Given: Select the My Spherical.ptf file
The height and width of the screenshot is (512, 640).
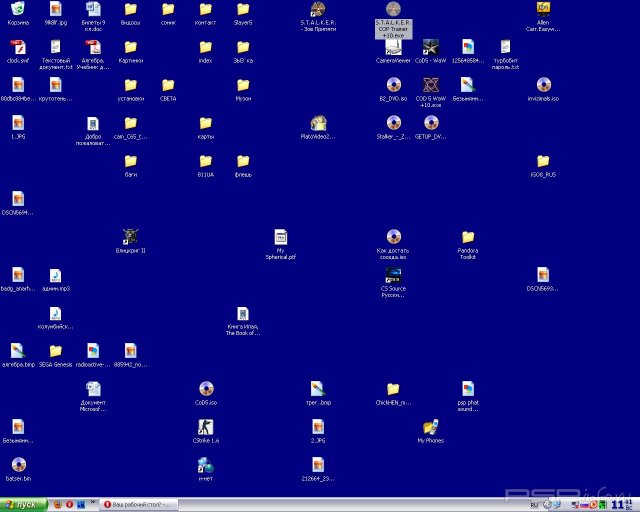Looking at the screenshot, I should [281, 237].
